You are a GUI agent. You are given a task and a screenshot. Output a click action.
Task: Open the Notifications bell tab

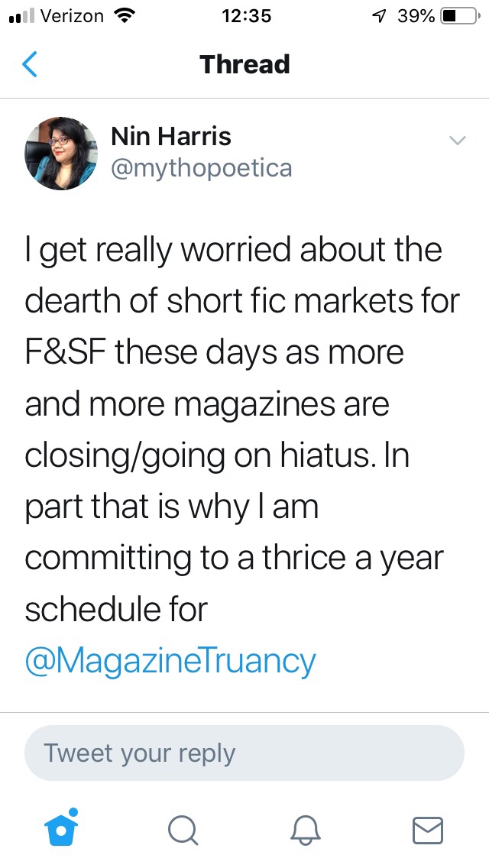pos(306,829)
